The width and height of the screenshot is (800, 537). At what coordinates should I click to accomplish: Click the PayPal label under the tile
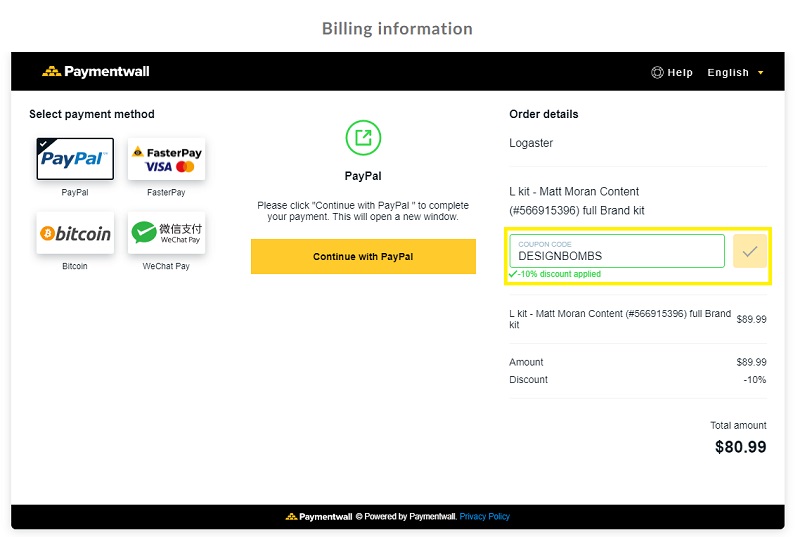75,192
